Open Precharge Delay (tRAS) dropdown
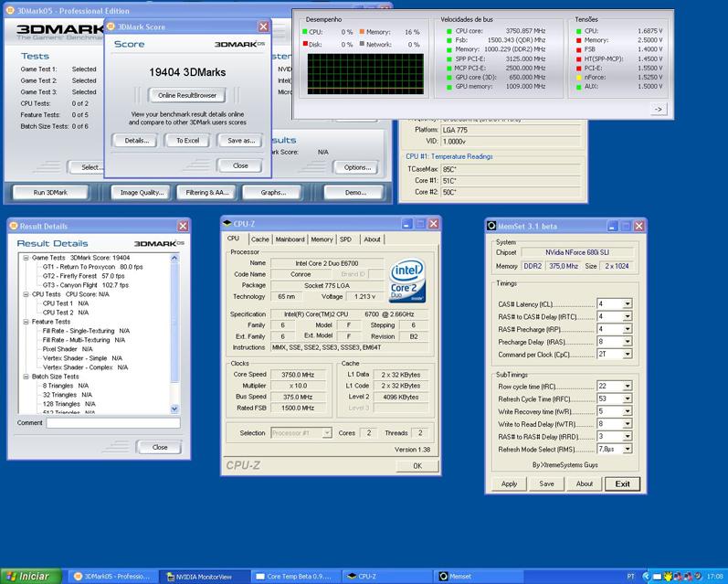 (628, 342)
